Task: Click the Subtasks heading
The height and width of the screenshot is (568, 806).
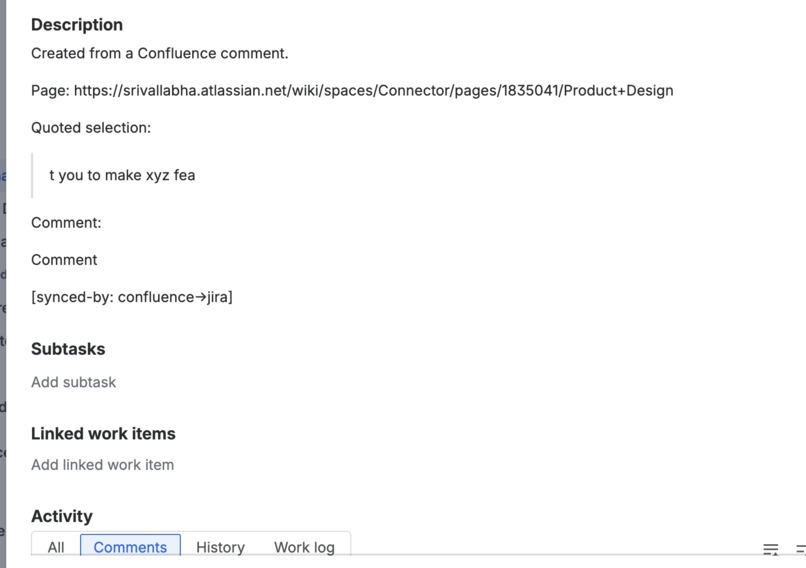Action: click(x=68, y=349)
